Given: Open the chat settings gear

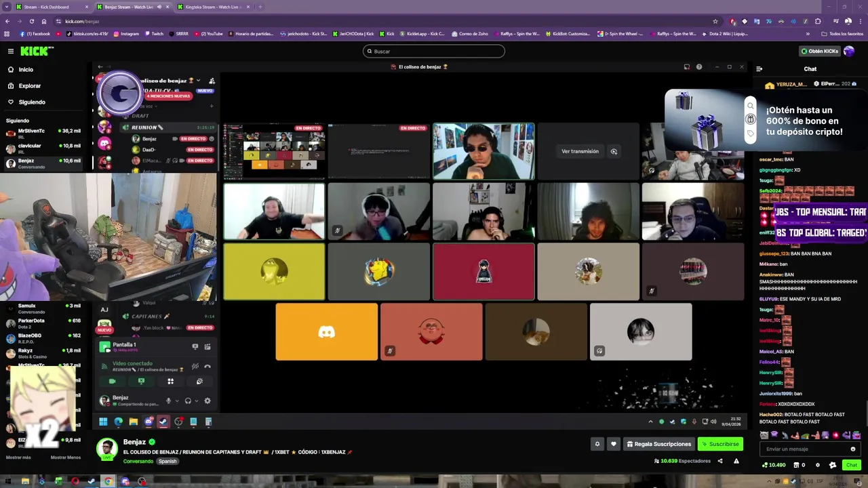Looking at the screenshot, I should coord(818,465).
